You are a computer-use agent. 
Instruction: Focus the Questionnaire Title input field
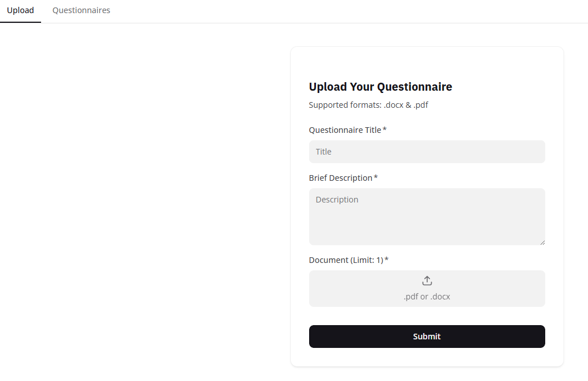tap(427, 152)
